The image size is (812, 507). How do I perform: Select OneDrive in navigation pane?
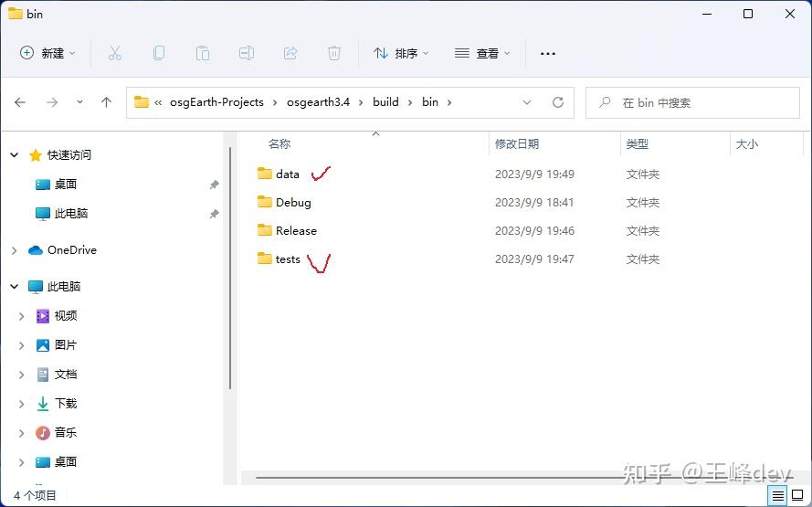coord(72,250)
